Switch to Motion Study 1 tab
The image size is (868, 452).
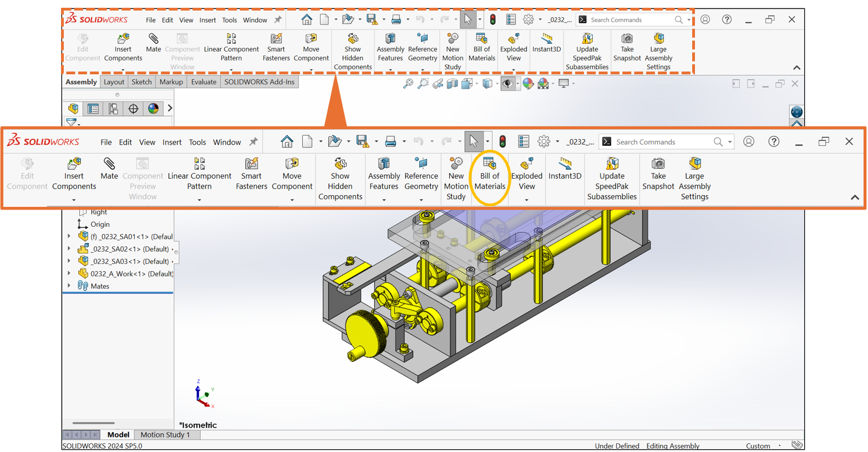tap(165, 435)
